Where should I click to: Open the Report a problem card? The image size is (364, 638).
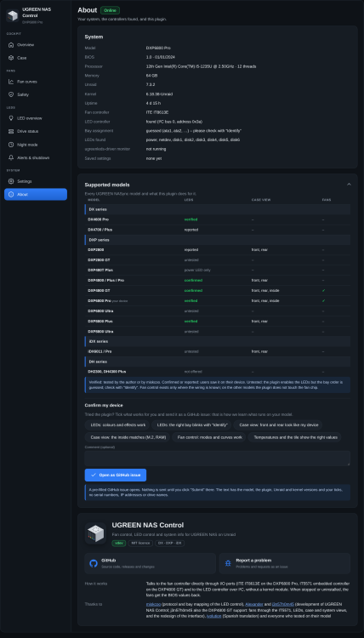coord(285,563)
